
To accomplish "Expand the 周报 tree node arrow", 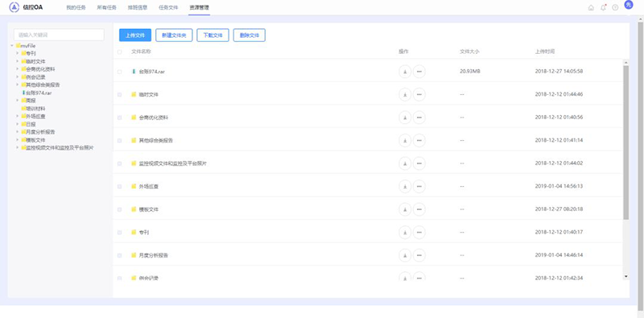I will tap(17, 101).
